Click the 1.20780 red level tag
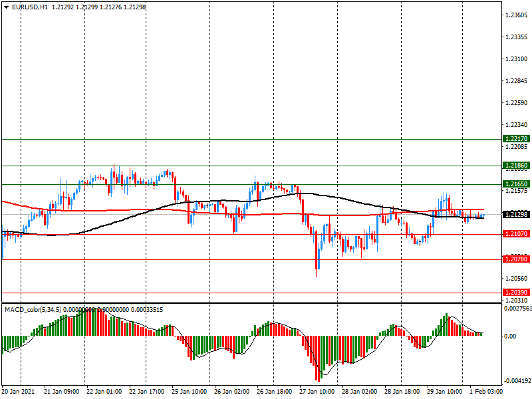 [516, 259]
